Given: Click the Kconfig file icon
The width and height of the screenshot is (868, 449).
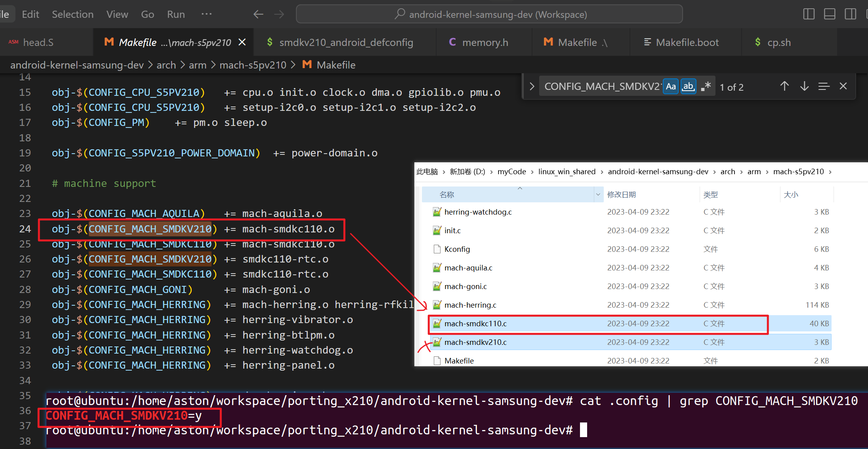Looking at the screenshot, I should tap(437, 249).
